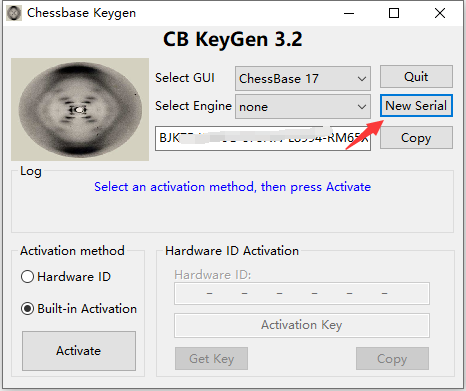The width and height of the screenshot is (466, 391).
Task: Generate a new serial with New Serial
Action: 416,106
